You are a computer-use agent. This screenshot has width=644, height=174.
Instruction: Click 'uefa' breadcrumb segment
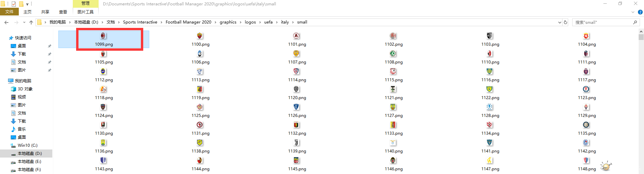[x=268, y=22]
